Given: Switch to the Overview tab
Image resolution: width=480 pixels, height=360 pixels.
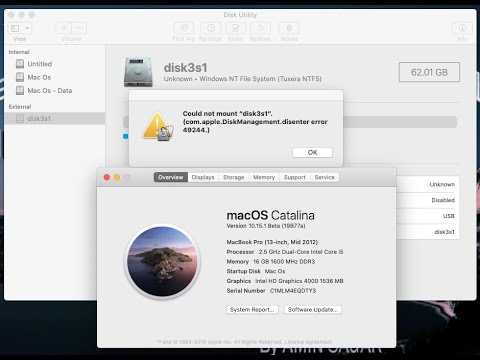Looking at the screenshot, I should coord(171,177).
